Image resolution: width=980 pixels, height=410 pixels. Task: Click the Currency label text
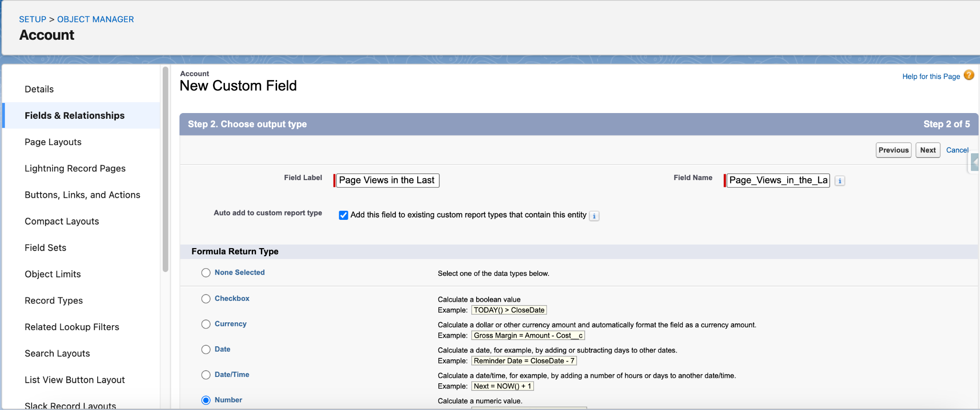point(231,324)
